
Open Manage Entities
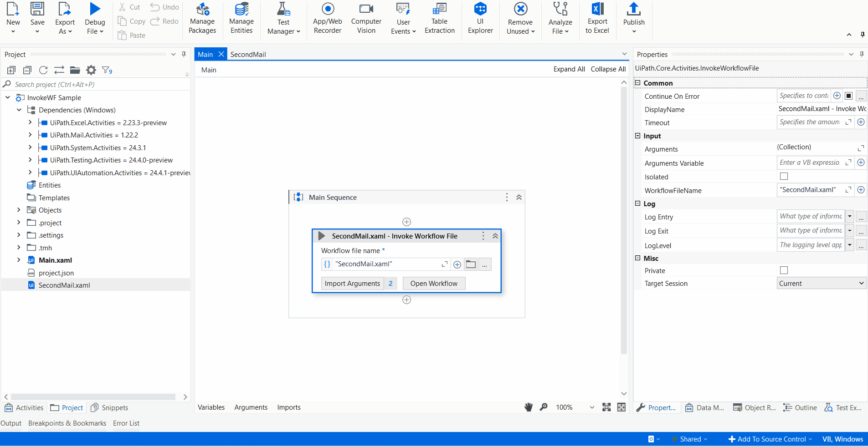pos(241,18)
